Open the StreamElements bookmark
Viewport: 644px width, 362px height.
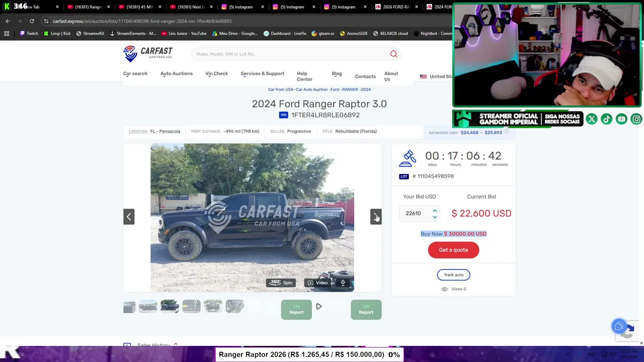pyautogui.click(x=133, y=34)
